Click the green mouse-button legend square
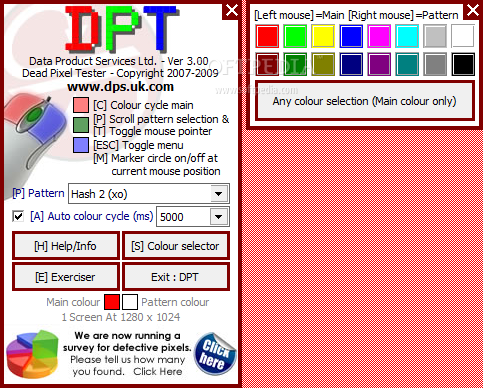The height and width of the screenshot is (388, 483). coord(81,125)
